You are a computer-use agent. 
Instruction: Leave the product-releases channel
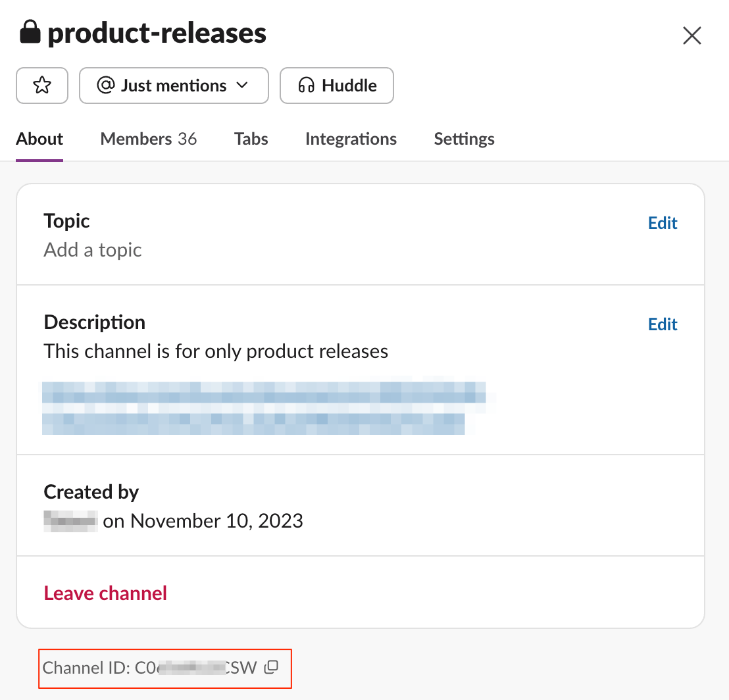coord(105,593)
